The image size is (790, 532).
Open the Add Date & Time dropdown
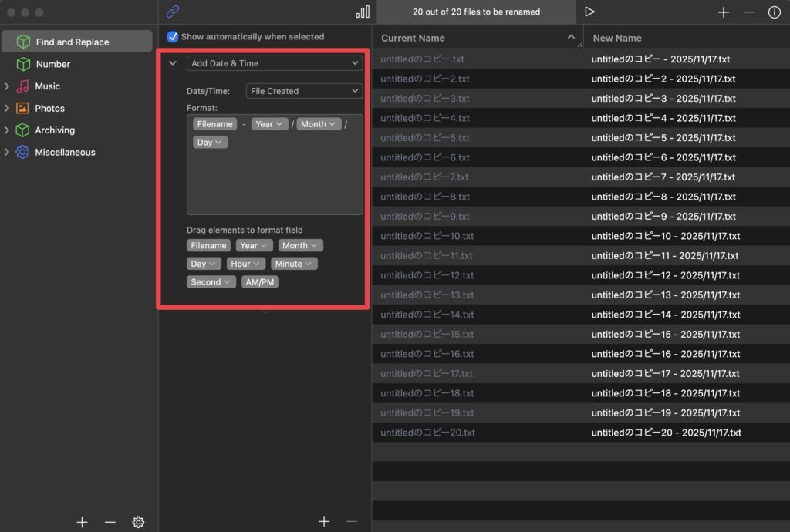coord(274,63)
